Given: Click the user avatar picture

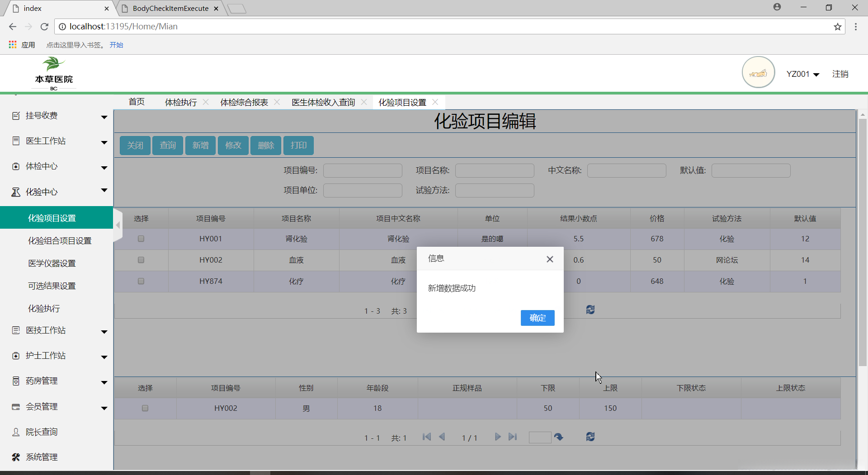Looking at the screenshot, I should [758, 73].
